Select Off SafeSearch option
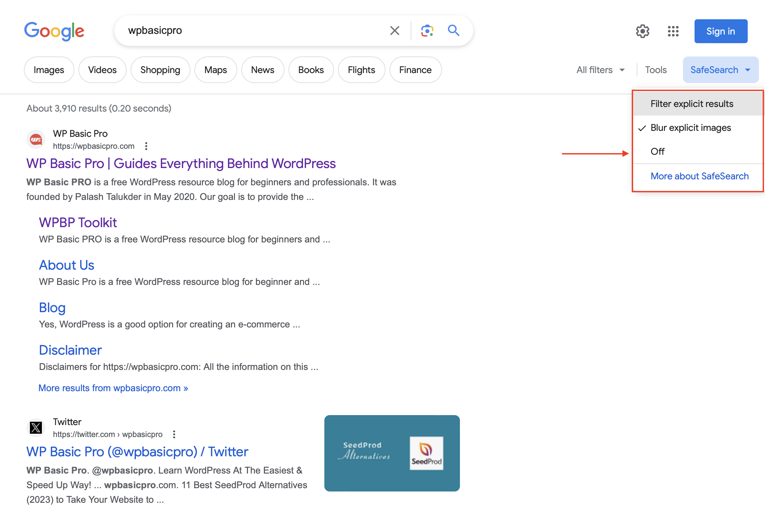Image resolution: width=765 pixels, height=532 pixels. point(658,151)
